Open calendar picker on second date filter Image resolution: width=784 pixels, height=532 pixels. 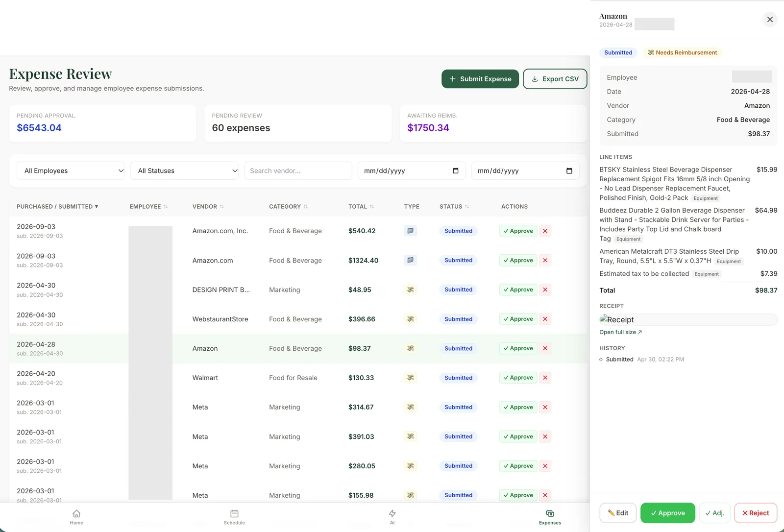coord(569,170)
